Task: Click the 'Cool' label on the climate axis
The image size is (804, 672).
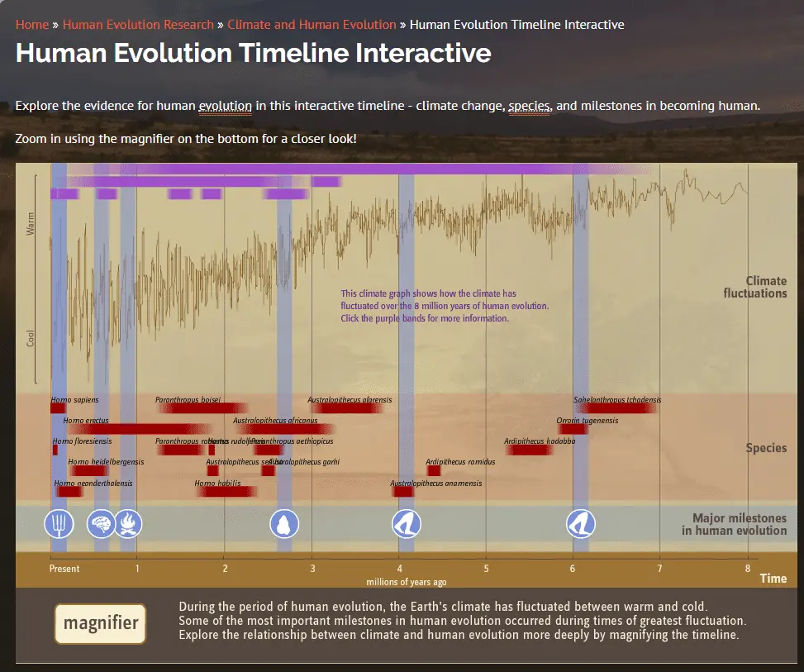Action: tap(31, 338)
